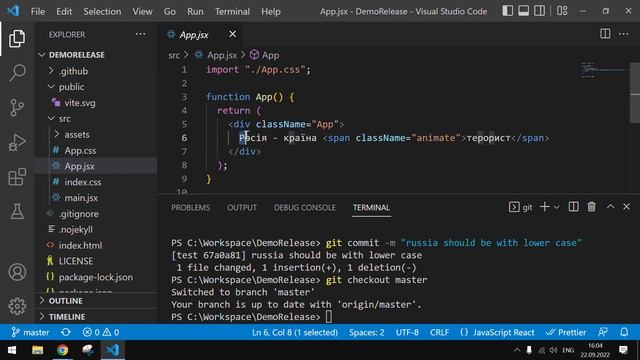Change encoding via UTF-8
Viewport: 640px width, 360px height.
click(x=407, y=332)
